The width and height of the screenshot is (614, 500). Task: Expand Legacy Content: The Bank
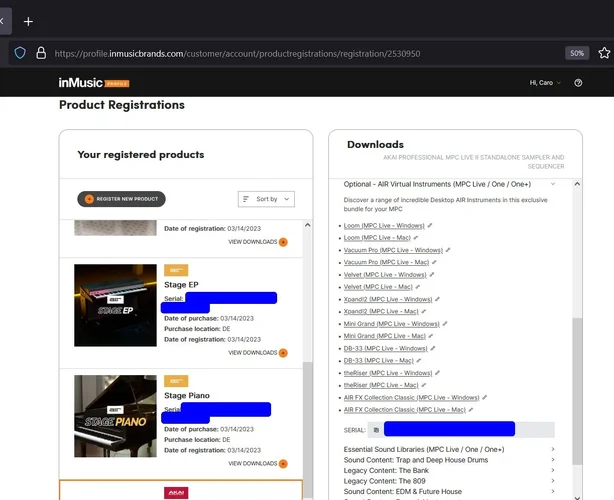[449, 471]
